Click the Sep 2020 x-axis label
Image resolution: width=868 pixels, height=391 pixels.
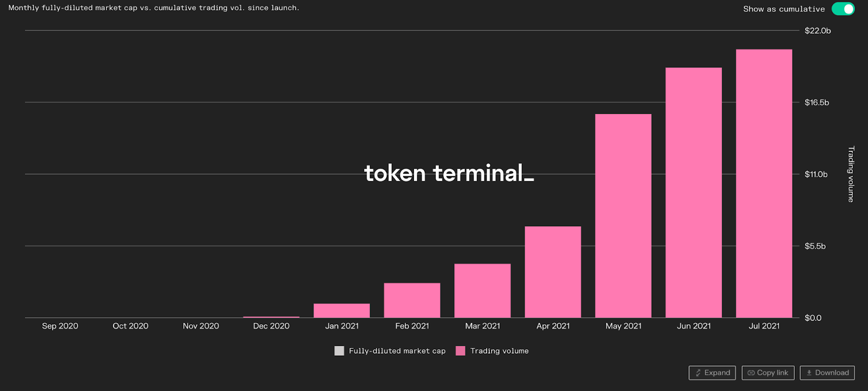click(x=60, y=326)
